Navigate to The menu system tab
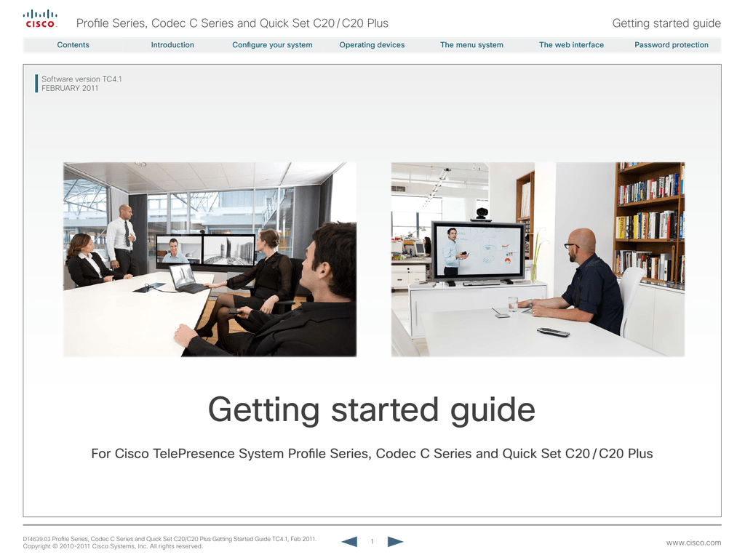 coord(471,45)
